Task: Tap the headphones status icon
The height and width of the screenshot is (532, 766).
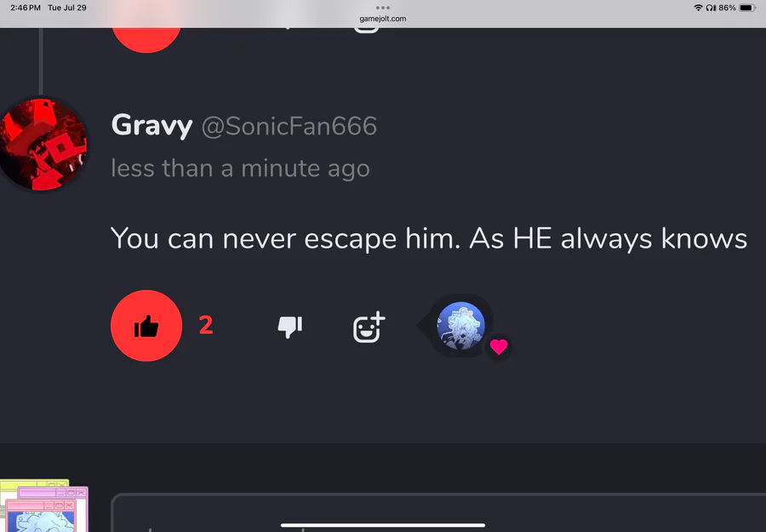Action: point(711,8)
